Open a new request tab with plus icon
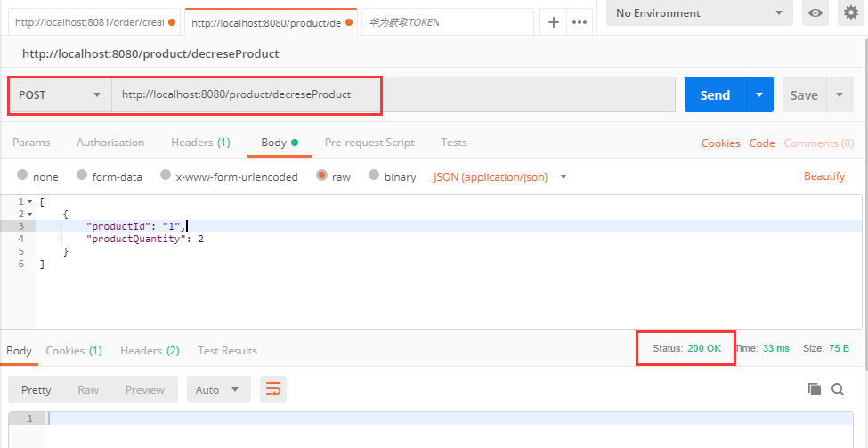Viewport: 868px width, 448px height. pyautogui.click(x=553, y=22)
